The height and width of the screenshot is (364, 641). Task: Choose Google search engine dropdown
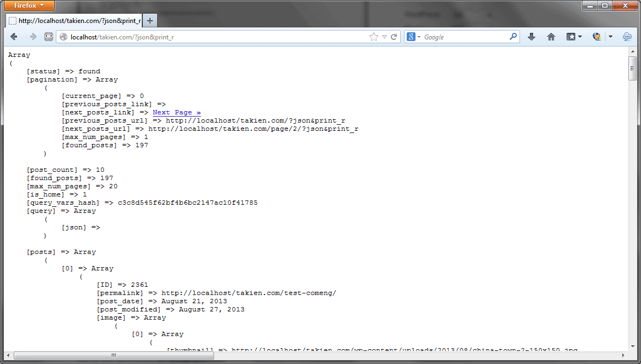414,37
